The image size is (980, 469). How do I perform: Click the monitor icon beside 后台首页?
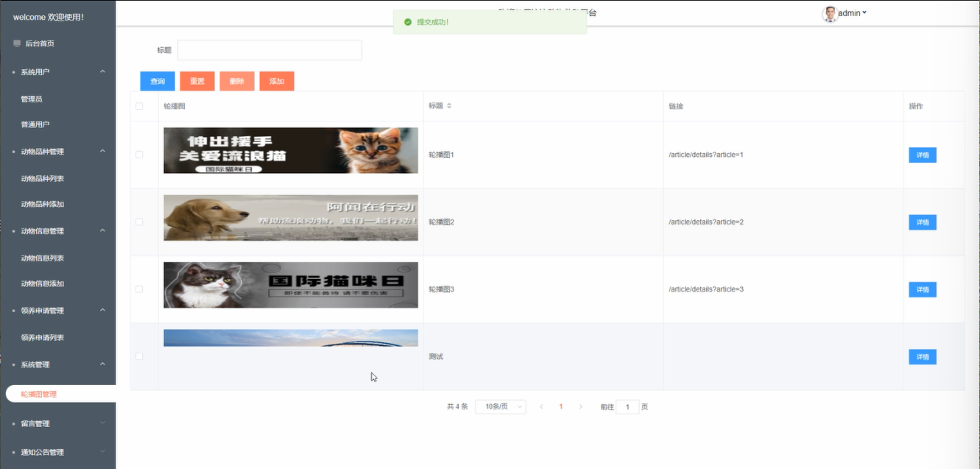[17, 43]
